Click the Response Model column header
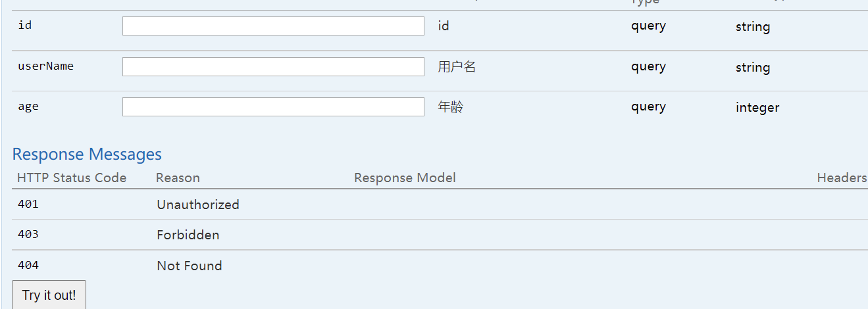Viewport: 868px width, 309px height. pyautogui.click(x=405, y=178)
